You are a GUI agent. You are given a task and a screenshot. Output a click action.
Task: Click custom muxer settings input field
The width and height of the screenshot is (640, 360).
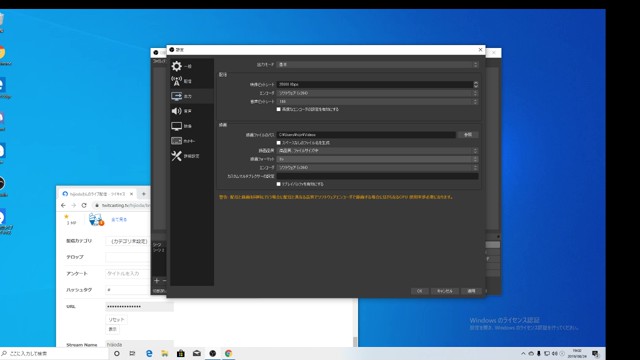378,176
